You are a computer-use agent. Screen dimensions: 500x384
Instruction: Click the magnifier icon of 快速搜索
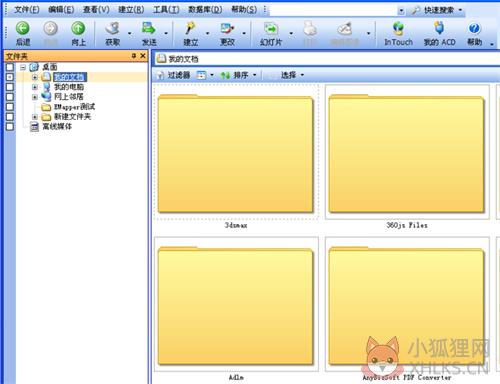click(x=415, y=10)
